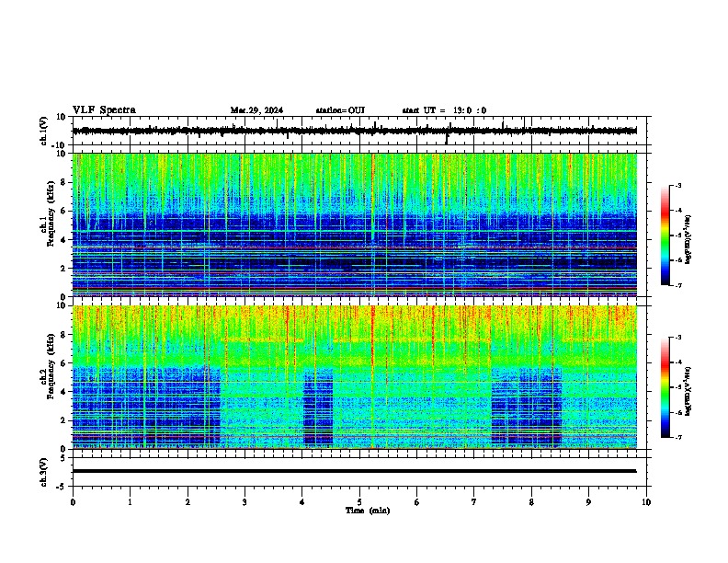Click the ch.1 voltage waveform trace
This screenshot has width=728, height=563.
point(354,131)
